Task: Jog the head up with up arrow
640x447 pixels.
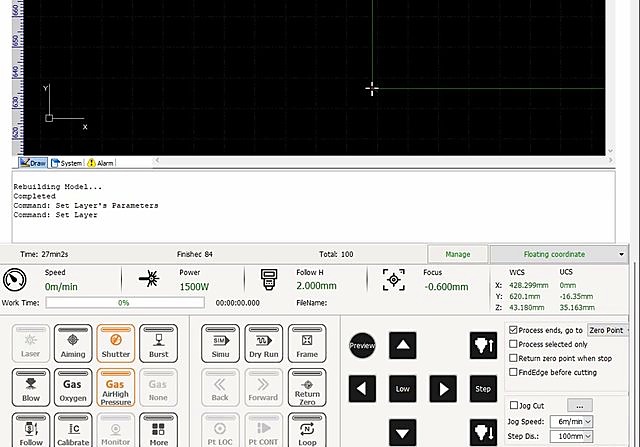Action: tap(402, 345)
